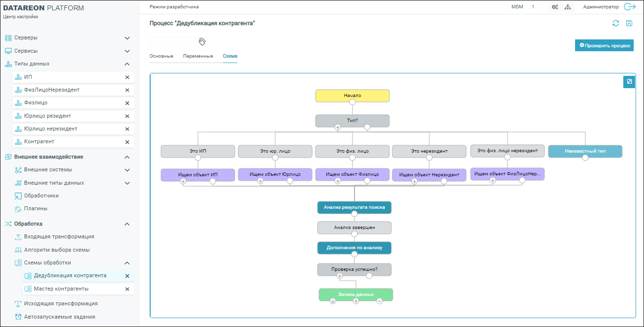
Task: Switch to the Основные tab
Action: click(x=161, y=56)
